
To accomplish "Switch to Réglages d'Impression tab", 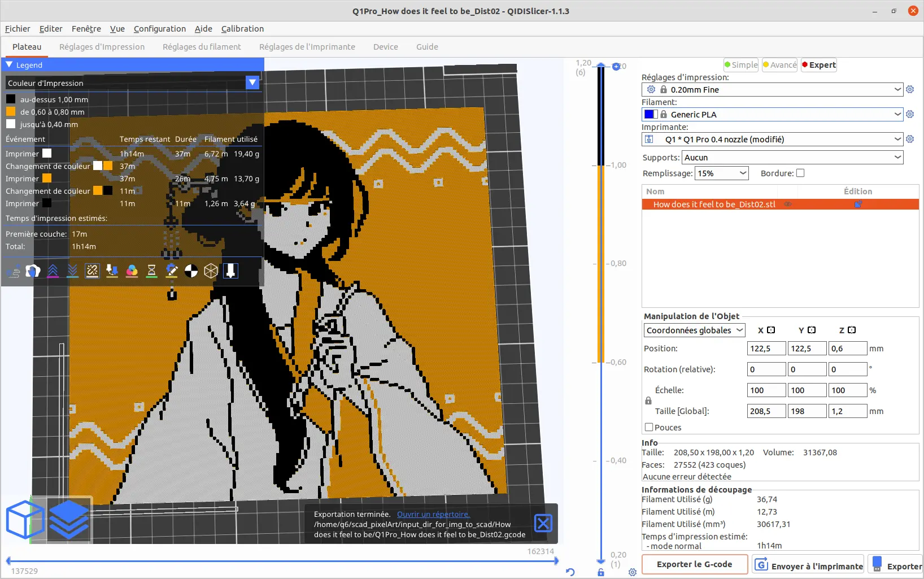I will pos(102,47).
